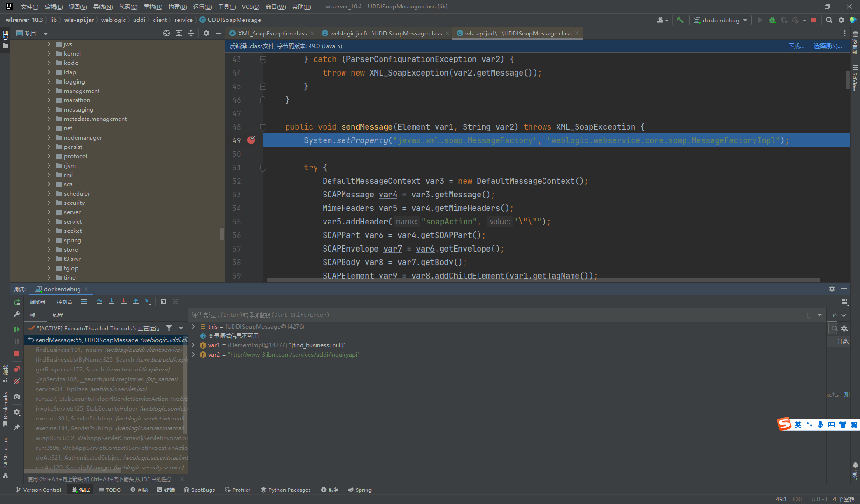Open the VCS(S) menu

click(250, 7)
